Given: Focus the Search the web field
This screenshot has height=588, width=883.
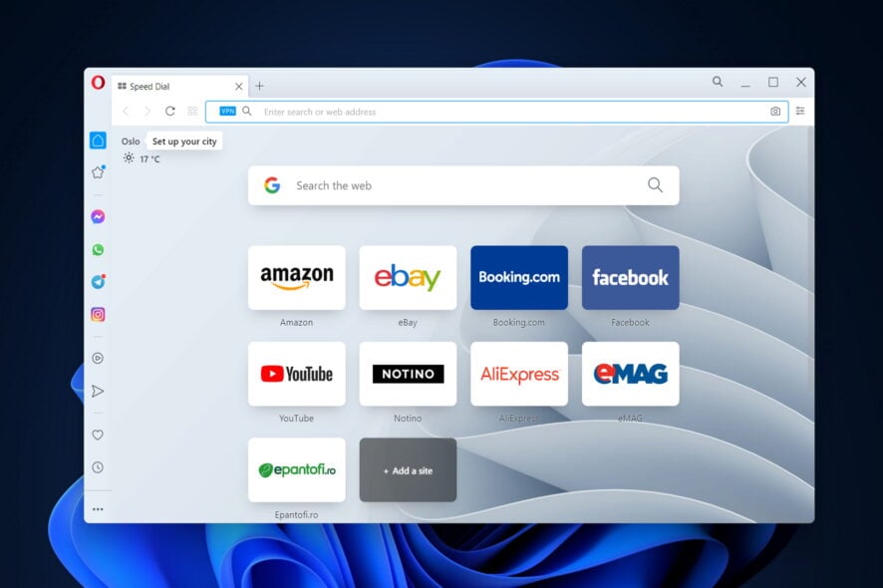Looking at the screenshot, I should (463, 185).
